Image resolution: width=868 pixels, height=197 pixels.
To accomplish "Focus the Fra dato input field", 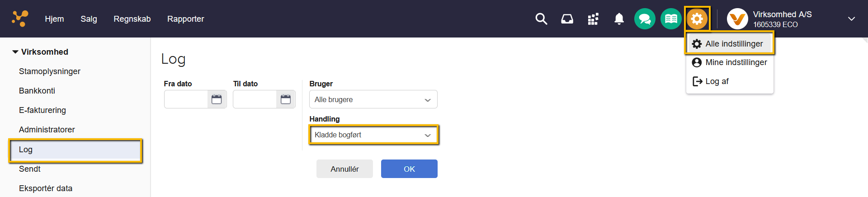I will pos(186,99).
